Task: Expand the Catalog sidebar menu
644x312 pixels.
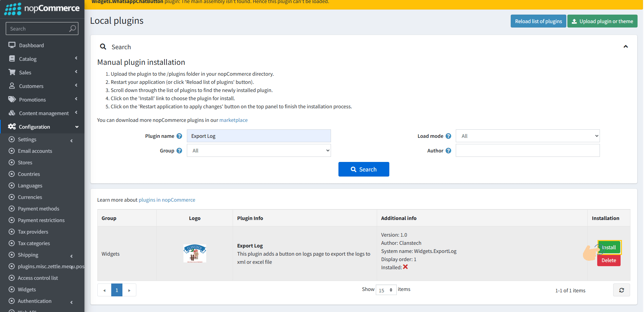Action: [x=28, y=59]
